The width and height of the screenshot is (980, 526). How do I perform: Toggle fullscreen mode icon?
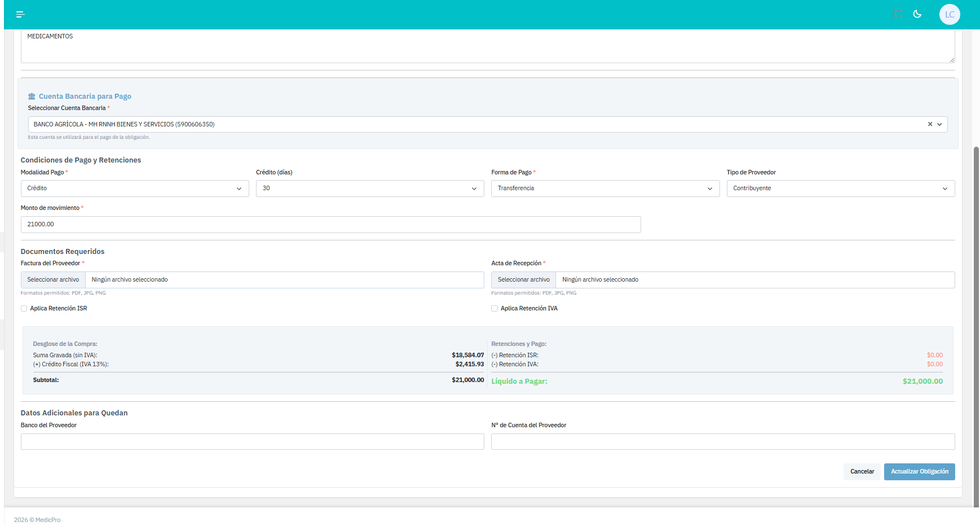click(x=898, y=14)
